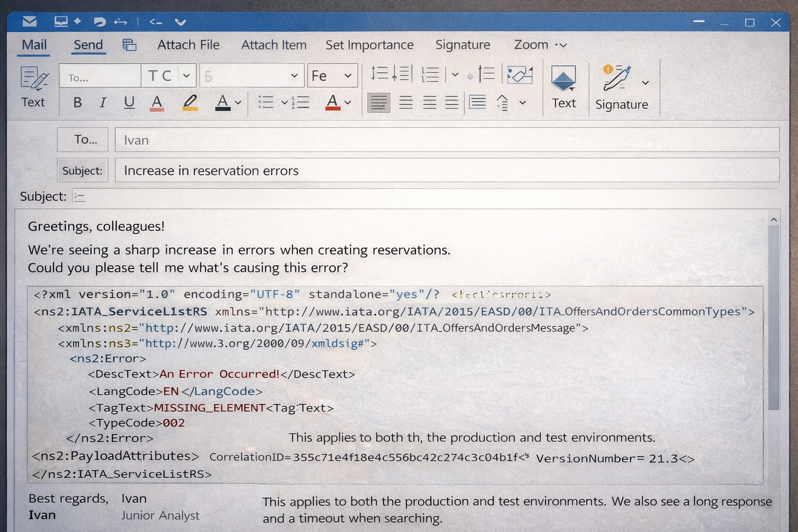Open the Signature menu item

click(x=463, y=45)
